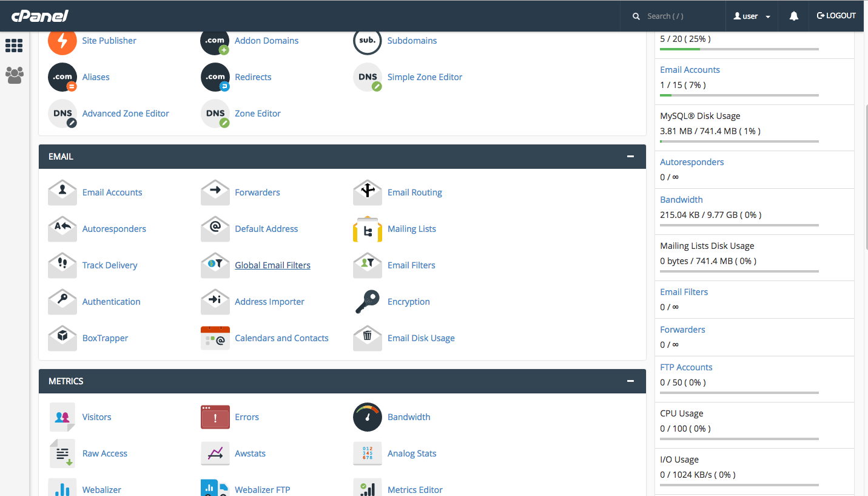Click the cPanel logo in header

coord(40,16)
